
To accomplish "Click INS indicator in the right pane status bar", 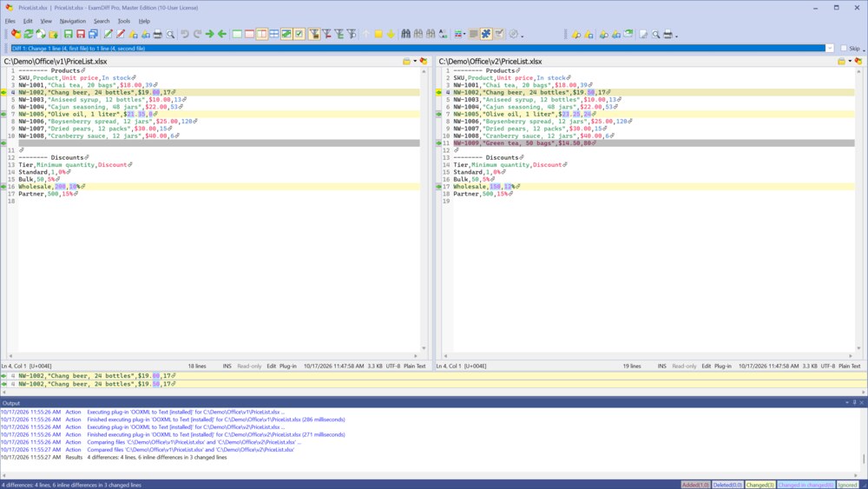I will pos(662,366).
